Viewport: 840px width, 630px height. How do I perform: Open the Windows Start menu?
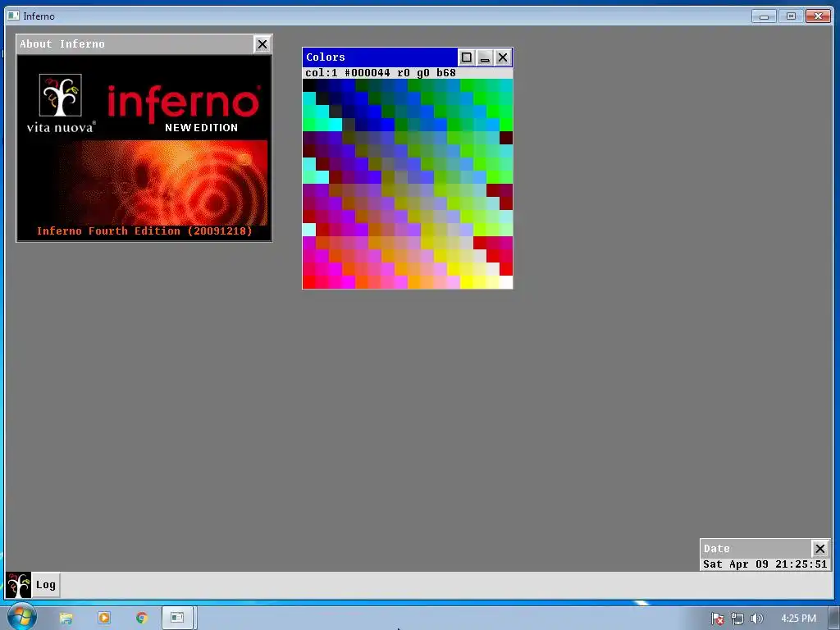pos(21,616)
